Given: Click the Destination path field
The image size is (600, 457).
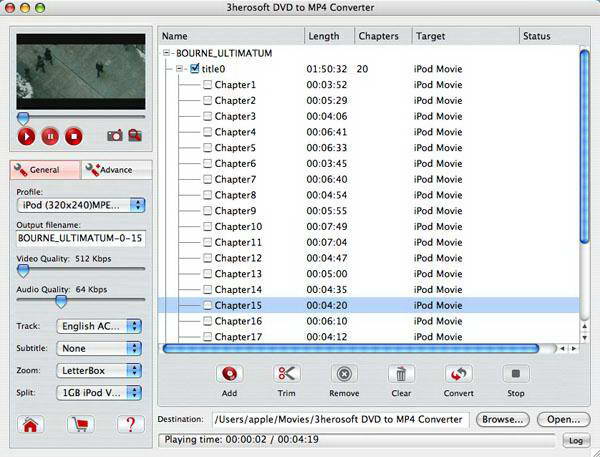Looking at the screenshot, I should coord(341,419).
